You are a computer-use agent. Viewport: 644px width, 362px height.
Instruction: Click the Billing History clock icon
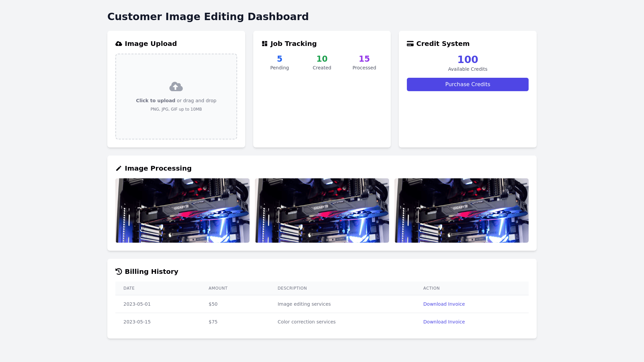tap(119, 271)
